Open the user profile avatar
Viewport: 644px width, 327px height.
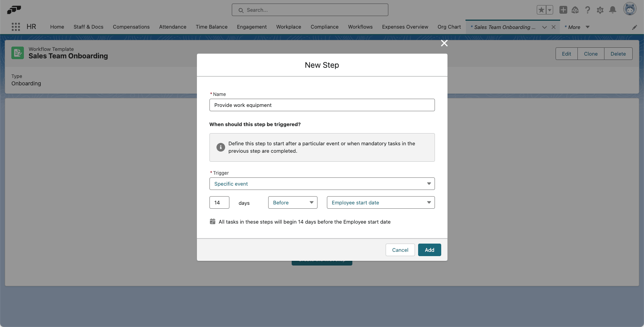tap(630, 9)
